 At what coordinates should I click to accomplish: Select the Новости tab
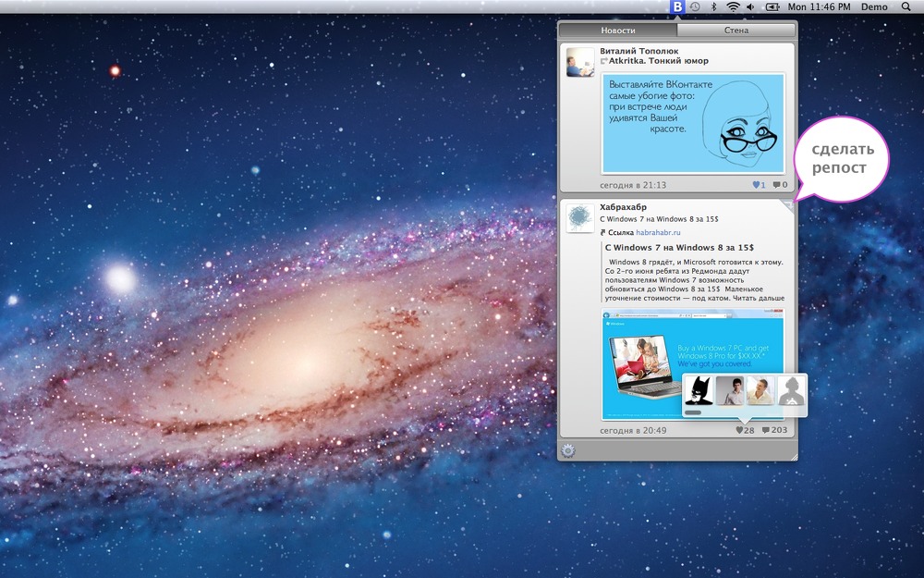pos(618,31)
